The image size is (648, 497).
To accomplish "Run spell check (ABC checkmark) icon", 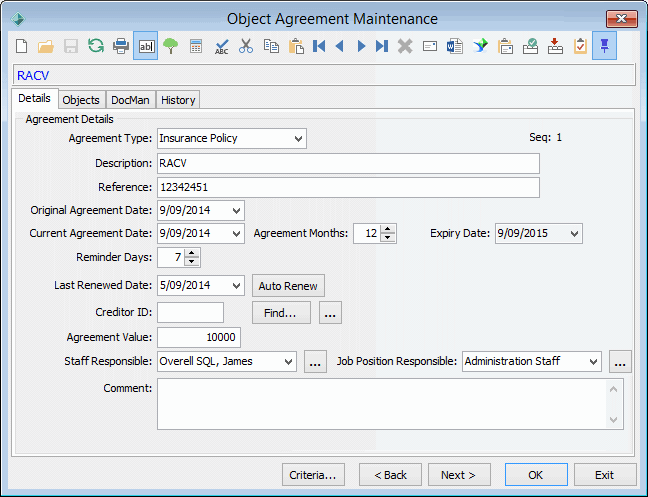I will pyautogui.click(x=222, y=46).
